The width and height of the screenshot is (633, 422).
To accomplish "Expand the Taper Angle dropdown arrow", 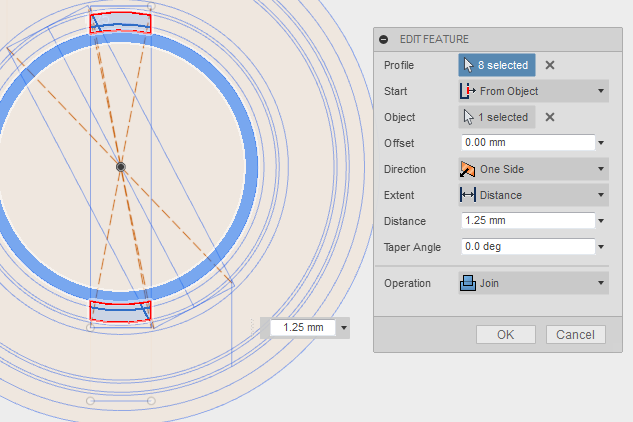I will (601, 247).
